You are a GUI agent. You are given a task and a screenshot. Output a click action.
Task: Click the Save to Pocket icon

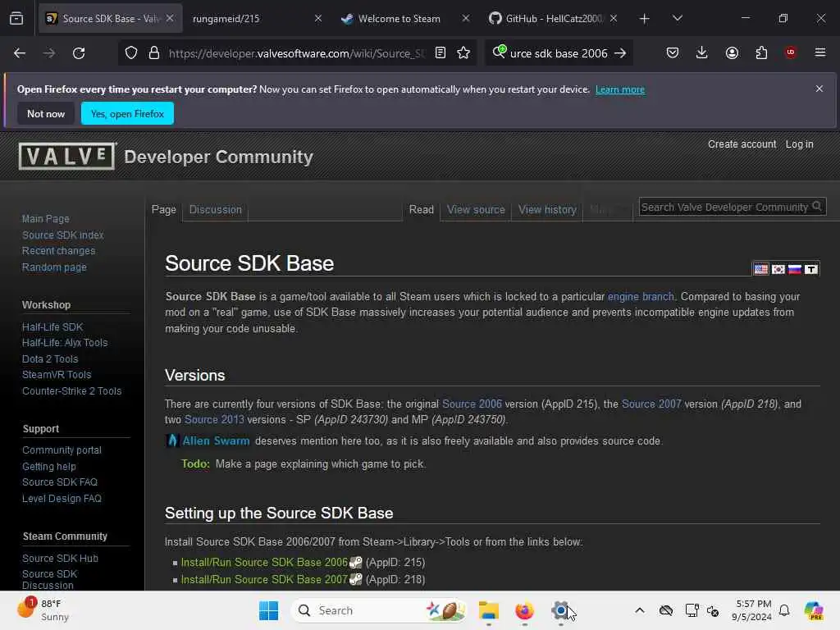(673, 53)
